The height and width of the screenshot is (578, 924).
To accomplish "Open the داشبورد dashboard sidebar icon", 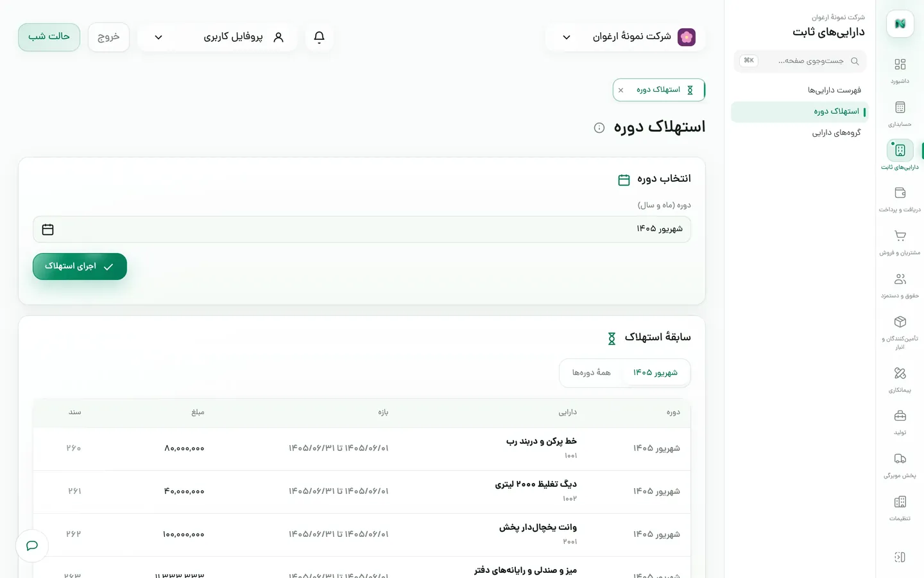I will (x=900, y=64).
